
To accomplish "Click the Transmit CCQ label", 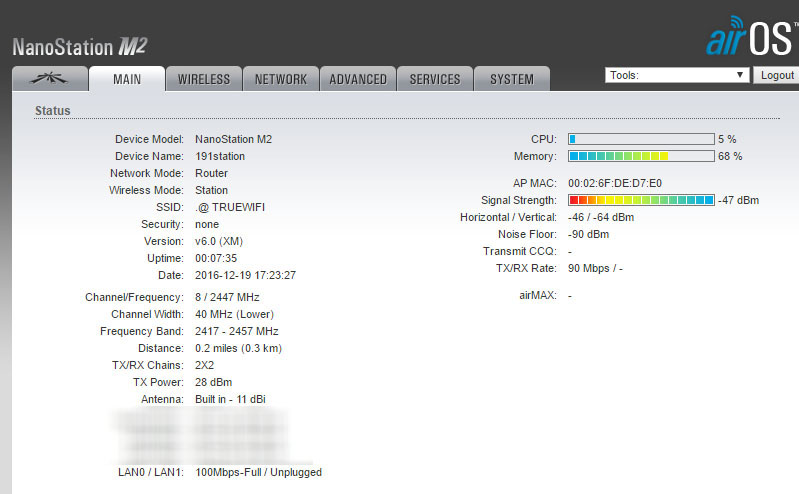I will tap(520, 251).
